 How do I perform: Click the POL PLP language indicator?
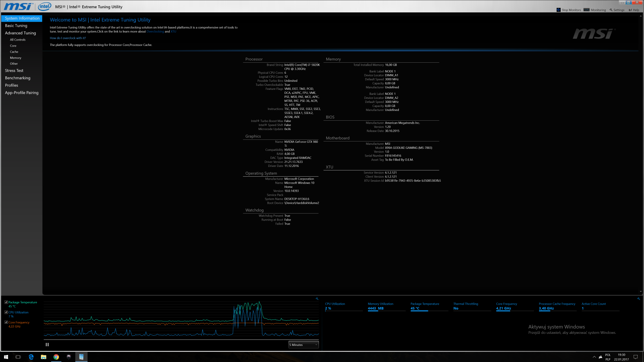(x=608, y=357)
